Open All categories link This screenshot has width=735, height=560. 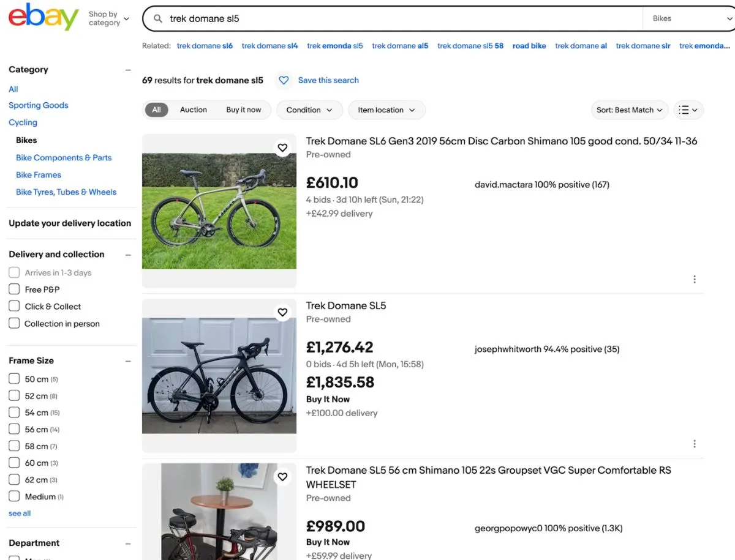pos(13,89)
